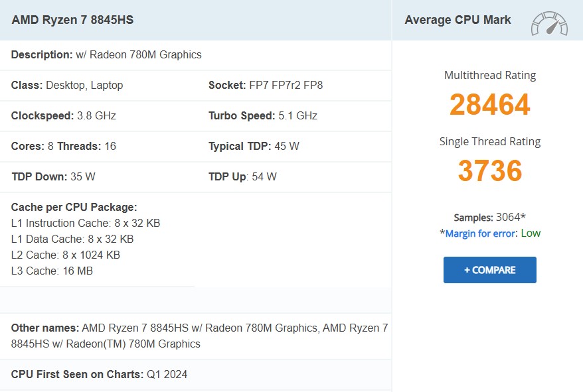Select the Average CPU Mark heading
Image resolution: width=583 pixels, height=392 pixels.
[458, 20]
